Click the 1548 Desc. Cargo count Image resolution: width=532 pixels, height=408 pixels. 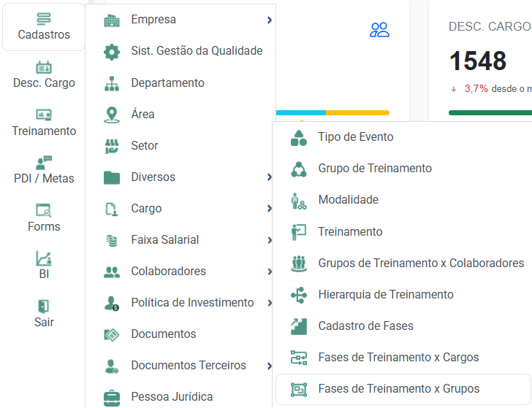[478, 61]
